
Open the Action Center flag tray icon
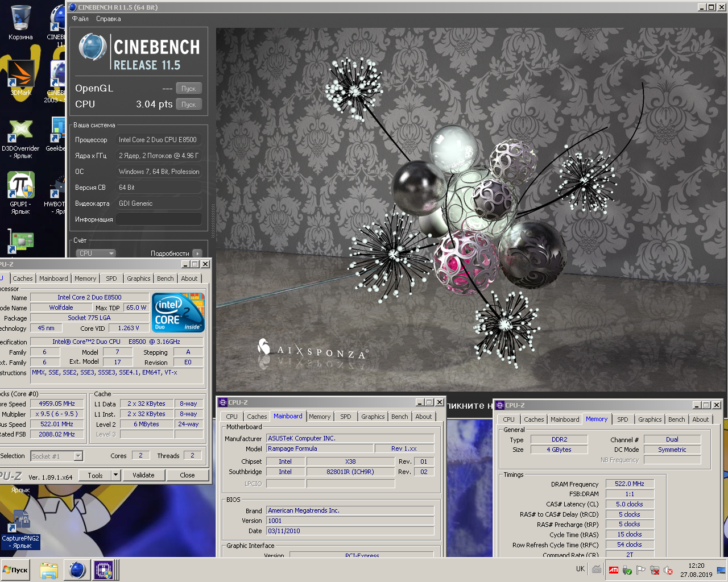(640, 570)
